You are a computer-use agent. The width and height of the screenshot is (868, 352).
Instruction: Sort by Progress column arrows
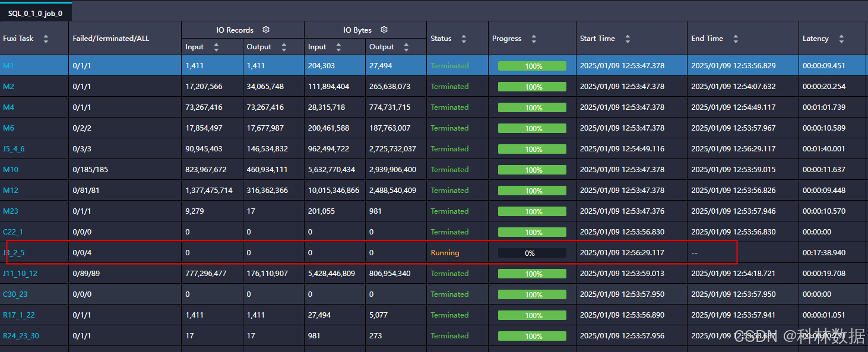point(534,39)
